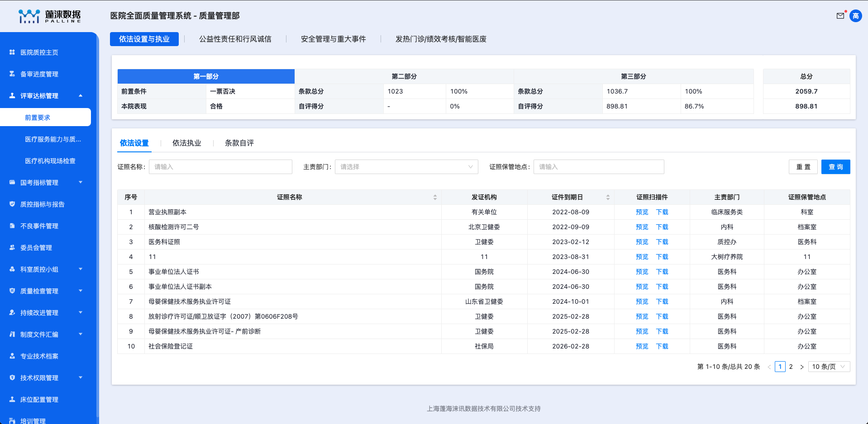Click the 持续改进管理 sidebar icon
Image resolution: width=868 pixels, height=424 pixels.
pyautogui.click(x=12, y=312)
